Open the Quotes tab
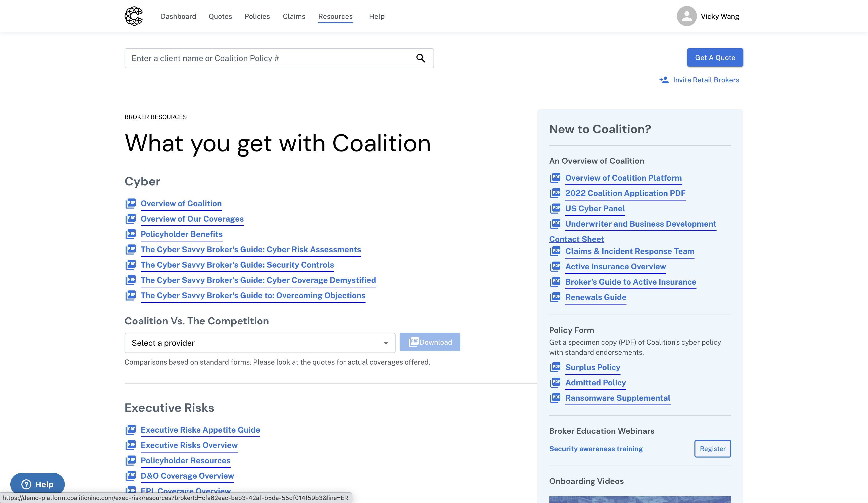 [220, 16]
